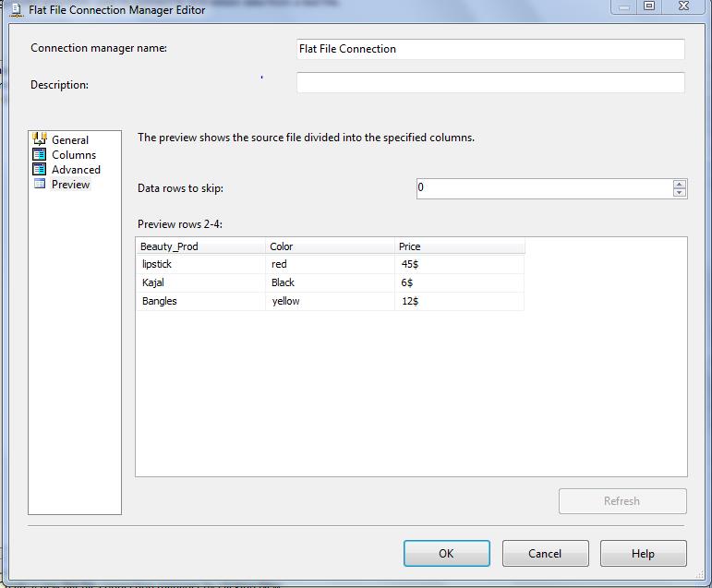Decrease data rows to skip with down arrow

[x=680, y=193]
